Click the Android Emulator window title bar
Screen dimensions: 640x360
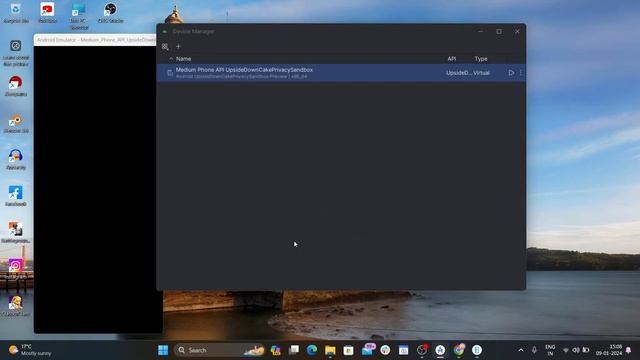(96, 40)
